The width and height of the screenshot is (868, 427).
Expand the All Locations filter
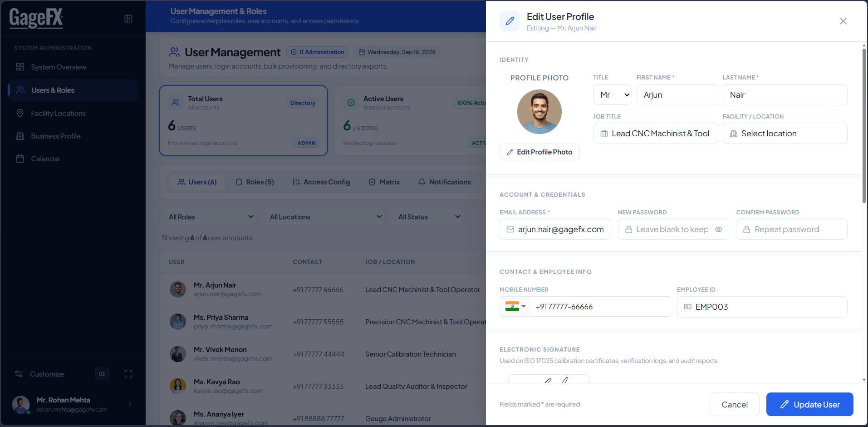pos(323,217)
